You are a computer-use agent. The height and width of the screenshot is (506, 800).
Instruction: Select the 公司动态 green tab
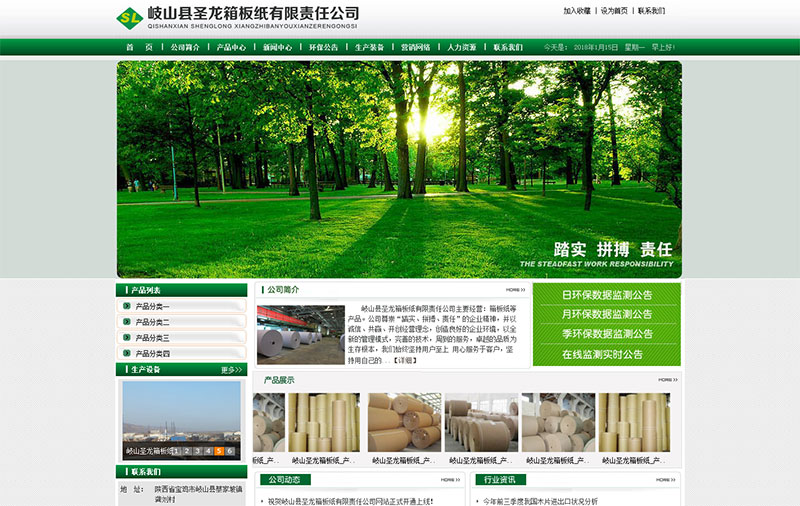(285, 479)
